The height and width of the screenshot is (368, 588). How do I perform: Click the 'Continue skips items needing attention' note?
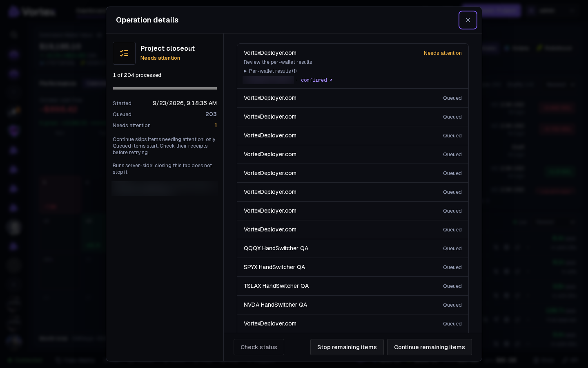(x=164, y=146)
